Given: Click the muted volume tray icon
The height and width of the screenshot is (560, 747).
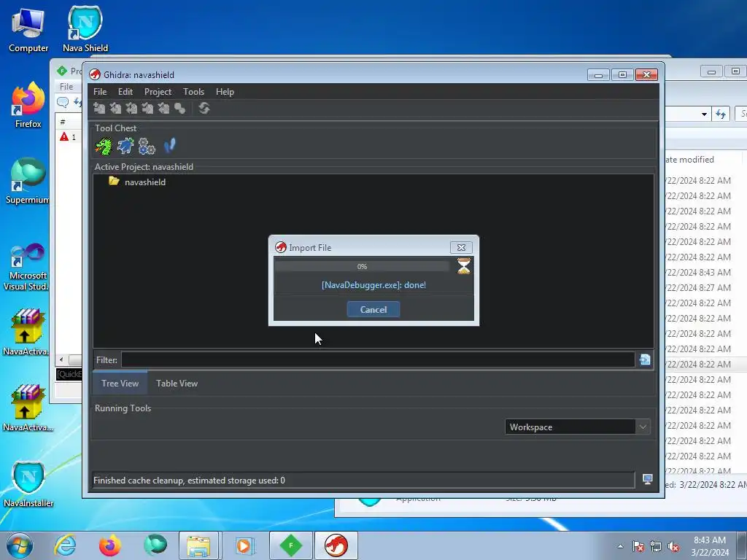Looking at the screenshot, I should (x=673, y=547).
